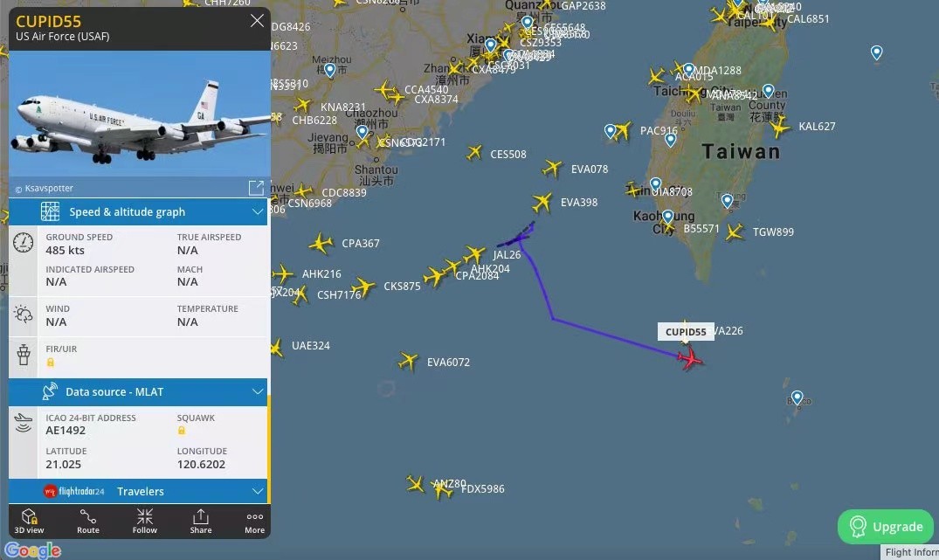Screen dimensions: 939x560
Task: Click the Upgrade button
Action: tap(885, 527)
